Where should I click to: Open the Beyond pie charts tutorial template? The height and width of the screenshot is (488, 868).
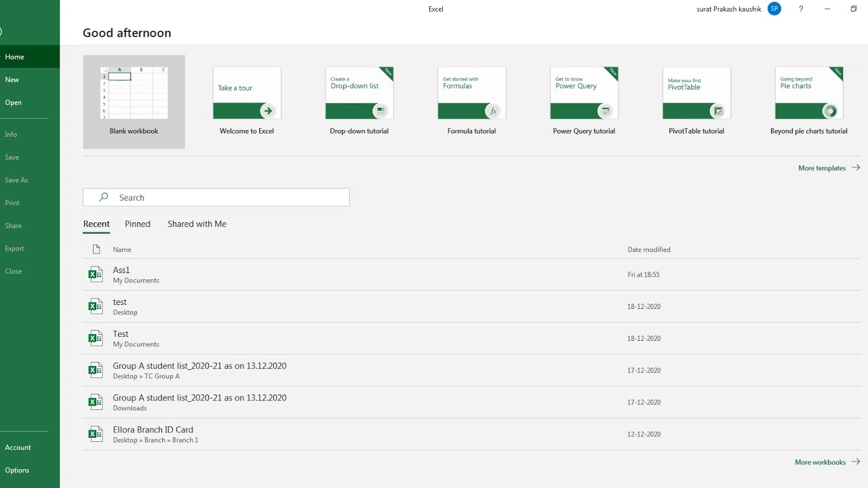pos(809,102)
